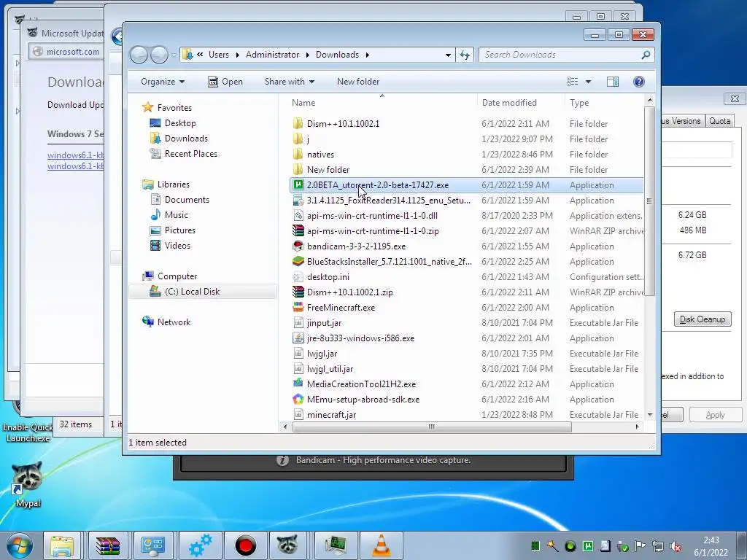The height and width of the screenshot is (560, 747).
Task: Open the recent pages dropdown beside nav buttons
Action: (x=174, y=55)
